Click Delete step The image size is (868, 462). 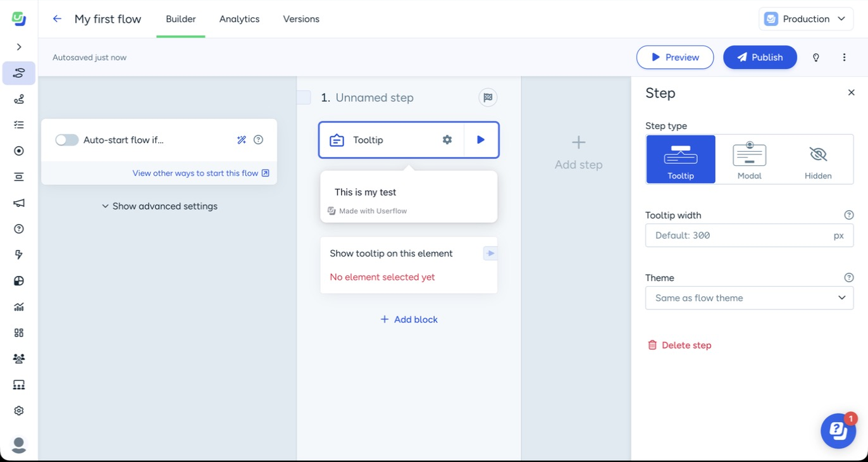[679, 345]
